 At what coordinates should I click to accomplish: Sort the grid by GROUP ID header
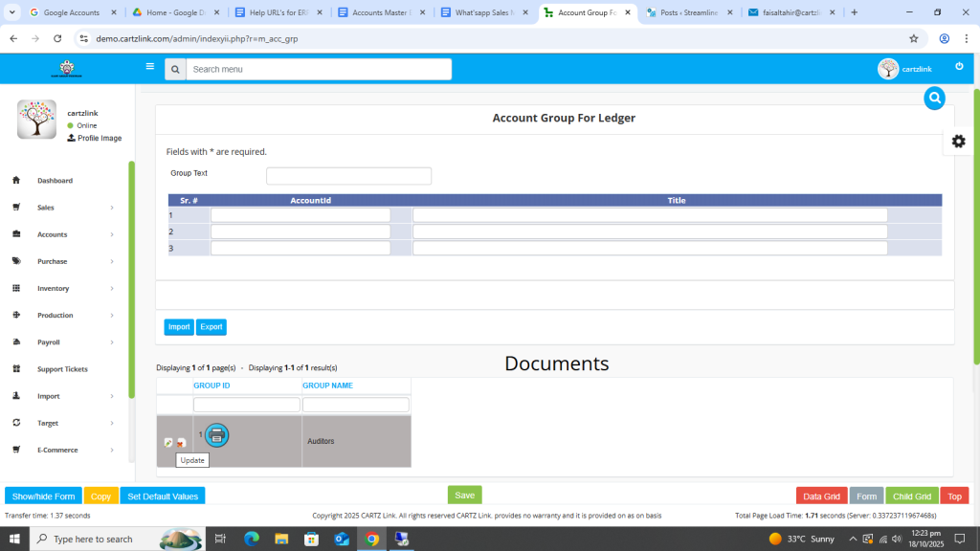point(212,386)
